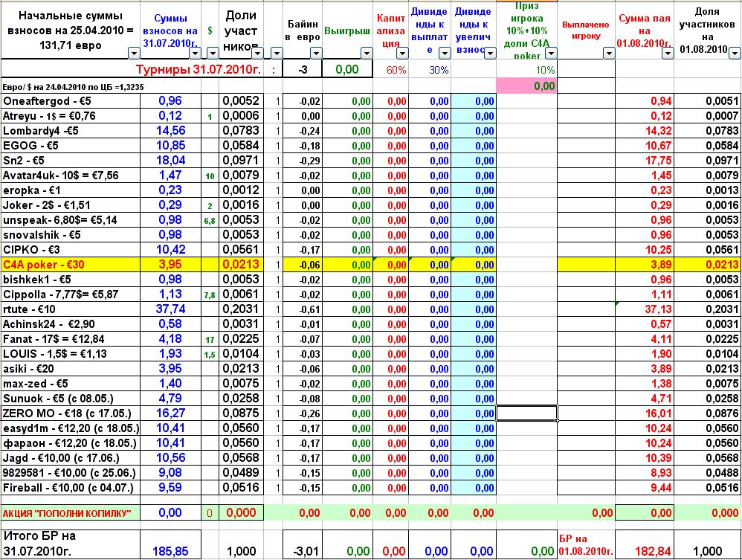This screenshot has height=560, width=742.
Task: Select the total 185,85 cell in Итого row
Action: pos(170,551)
